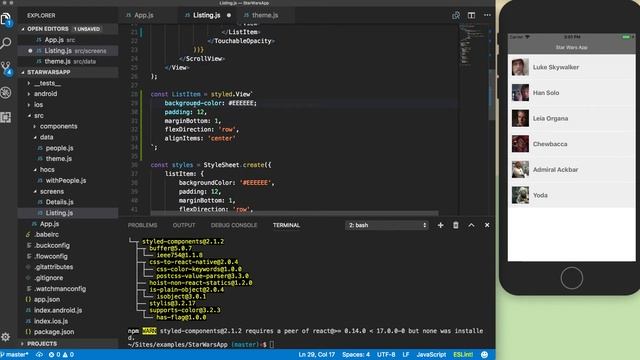Expand the components folder
Viewport: 640px width, 360px height.
[68, 127]
